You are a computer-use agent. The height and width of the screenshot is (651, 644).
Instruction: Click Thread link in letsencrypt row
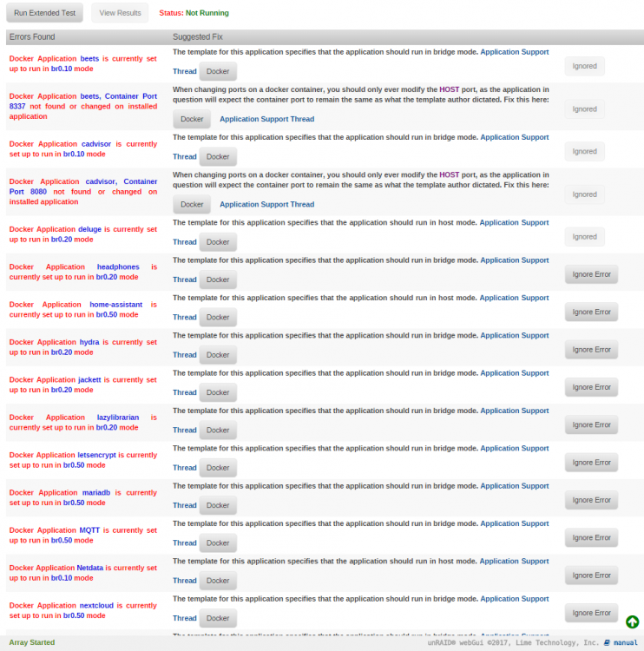[x=184, y=468]
